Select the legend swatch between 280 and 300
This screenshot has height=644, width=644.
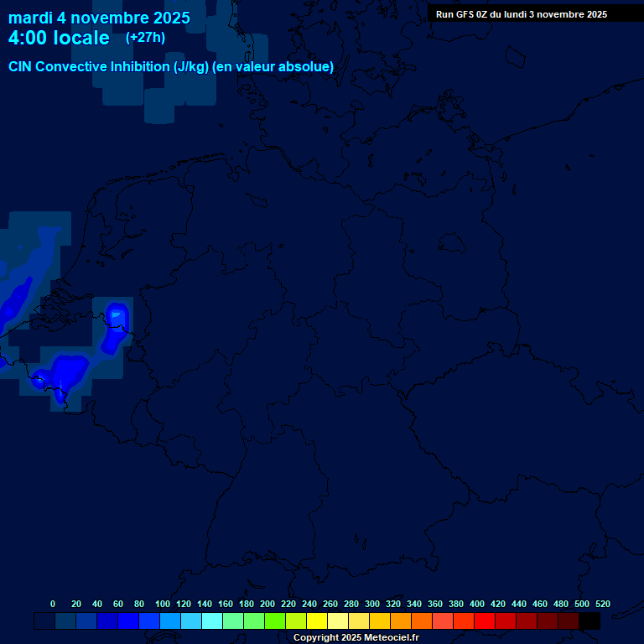coord(359,621)
